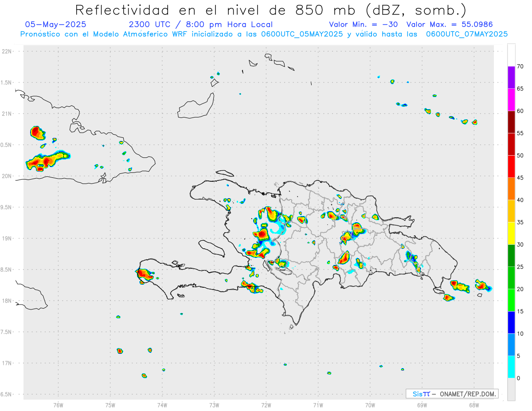Click '2300 UTC / 8:00 pm Hora Local'
Screen dimensions: 532x411
tap(200, 24)
